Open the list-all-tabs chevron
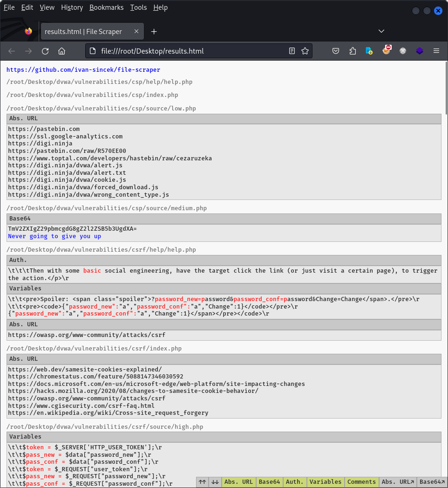The height and width of the screenshot is (488, 448). pyautogui.click(x=381, y=31)
